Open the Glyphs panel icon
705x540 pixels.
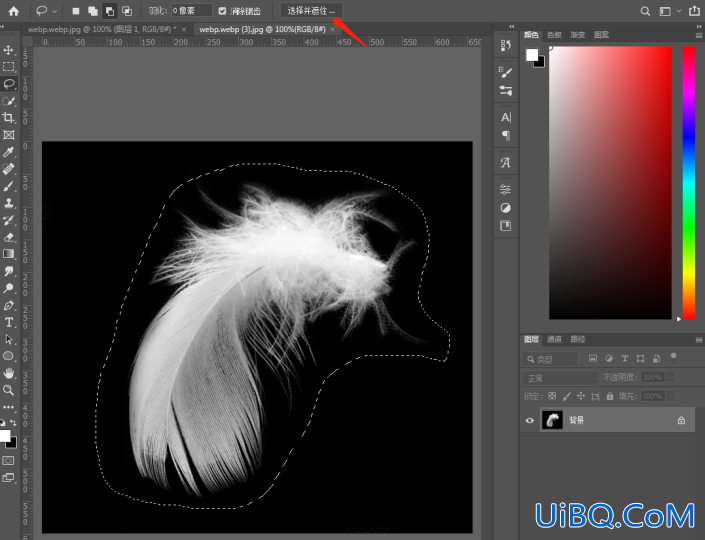505,163
